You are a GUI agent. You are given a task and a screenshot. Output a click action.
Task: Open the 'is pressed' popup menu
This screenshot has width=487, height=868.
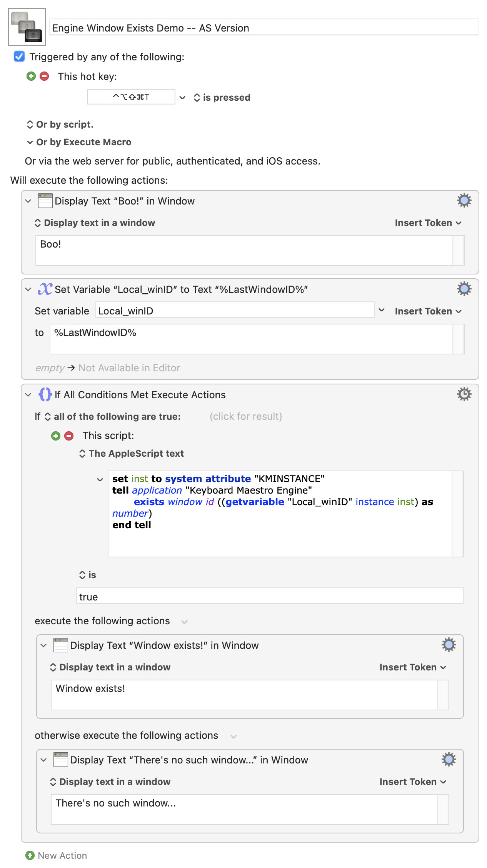[x=222, y=98]
